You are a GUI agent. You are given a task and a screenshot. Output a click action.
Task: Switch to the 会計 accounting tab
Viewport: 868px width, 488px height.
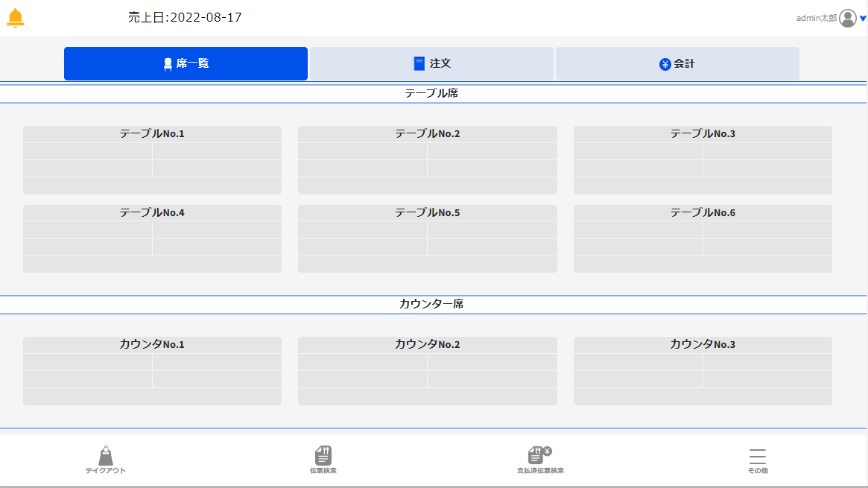click(677, 64)
